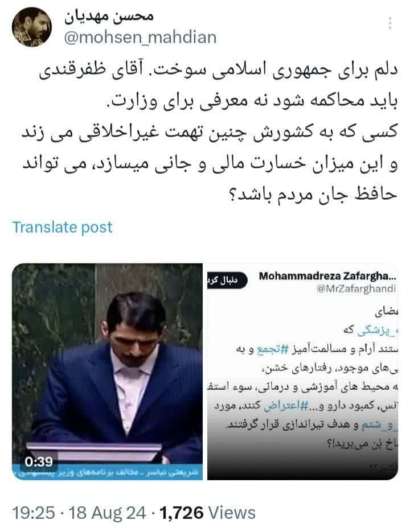The image size is (410, 532).
Task: Open the @mohsen_mahdian handle link
Action: [x=140, y=38]
